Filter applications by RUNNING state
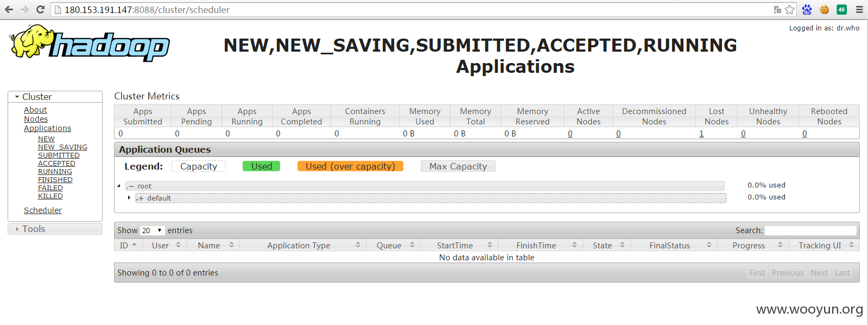This screenshot has width=868, height=325. [55, 172]
